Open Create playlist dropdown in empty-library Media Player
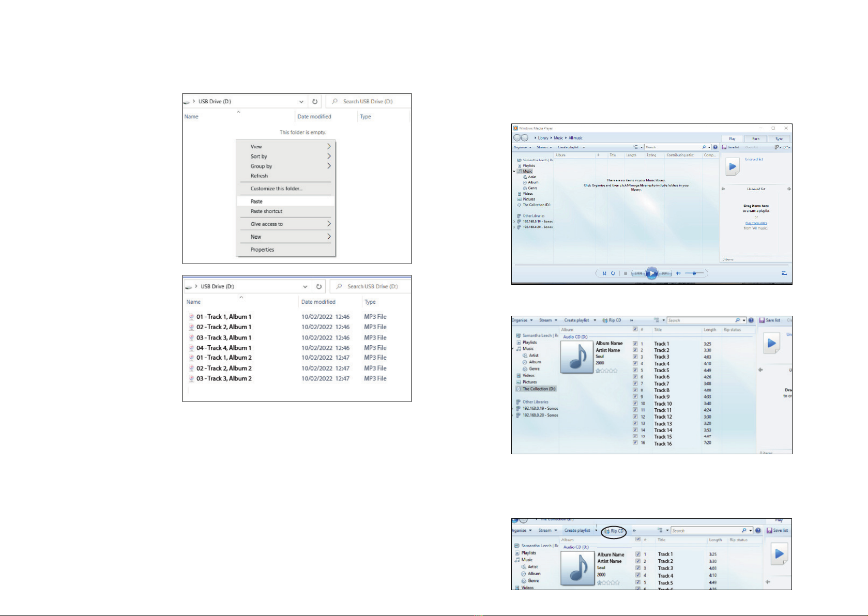This screenshot has height=616, width=868. click(x=571, y=147)
